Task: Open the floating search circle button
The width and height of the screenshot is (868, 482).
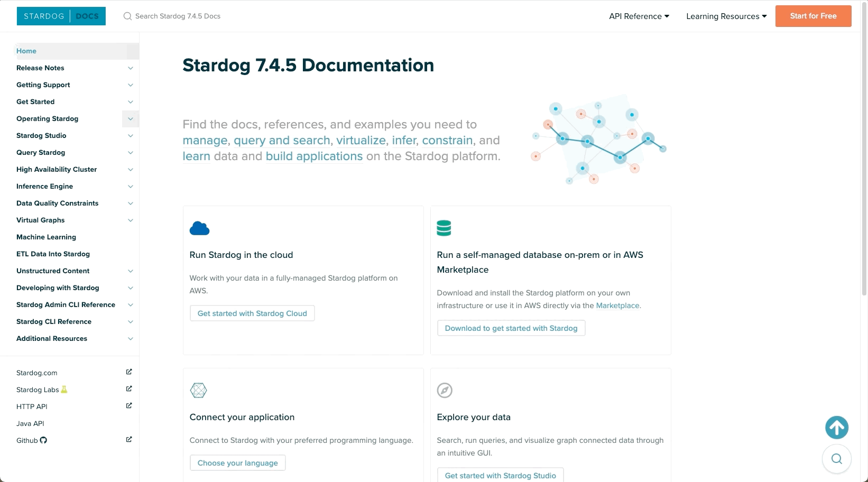Action: (837, 459)
